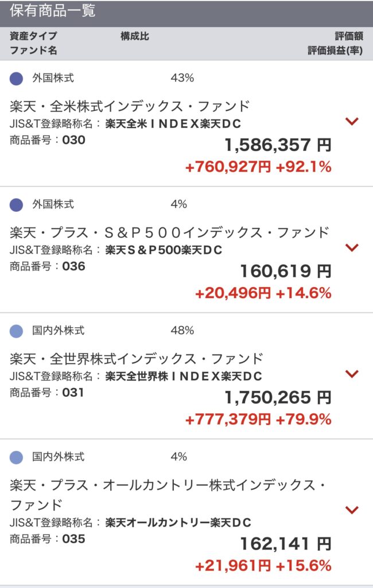This screenshot has height=588, width=373.
Task: Click the light blue 国内外株式 dot at 4%
Action: pos(16,458)
